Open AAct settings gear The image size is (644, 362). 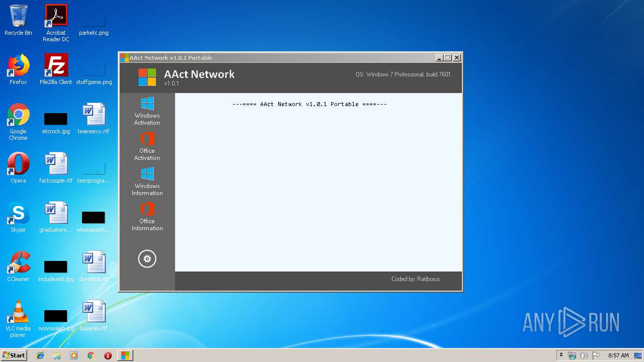pyautogui.click(x=147, y=259)
